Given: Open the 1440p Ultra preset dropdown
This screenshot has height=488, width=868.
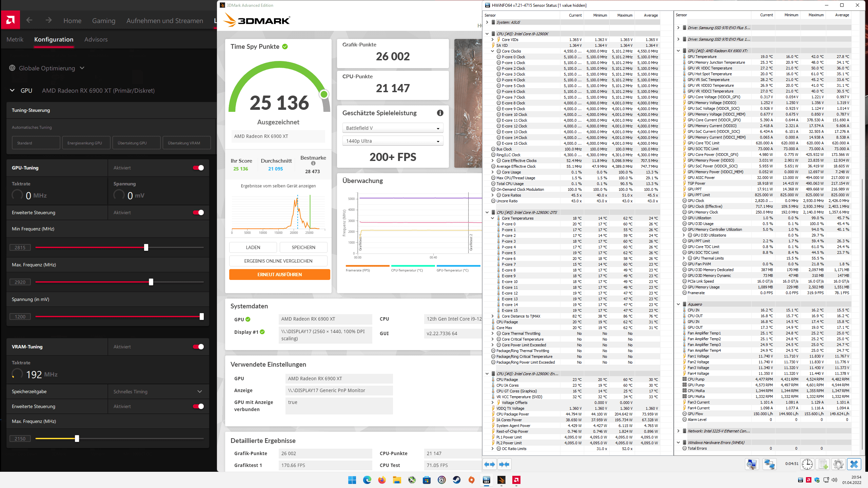Looking at the screenshot, I should tap(393, 141).
